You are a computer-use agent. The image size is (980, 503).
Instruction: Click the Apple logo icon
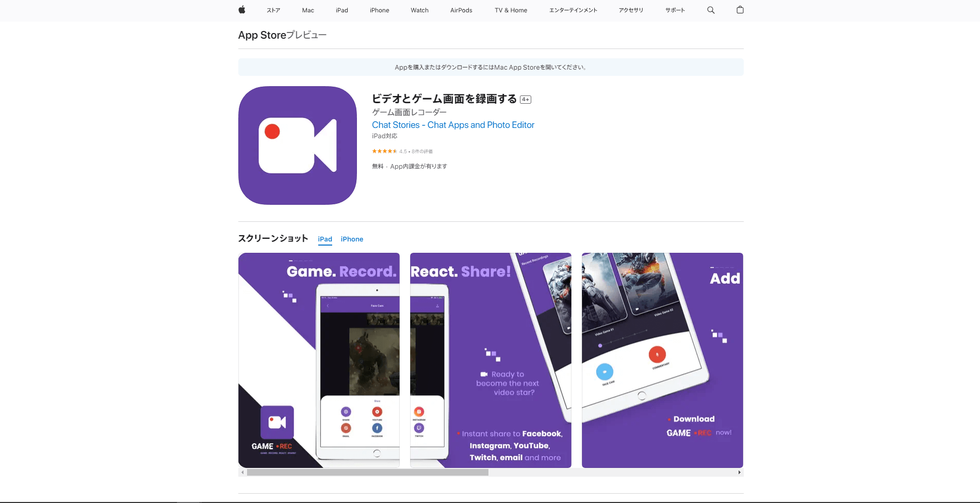click(242, 10)
